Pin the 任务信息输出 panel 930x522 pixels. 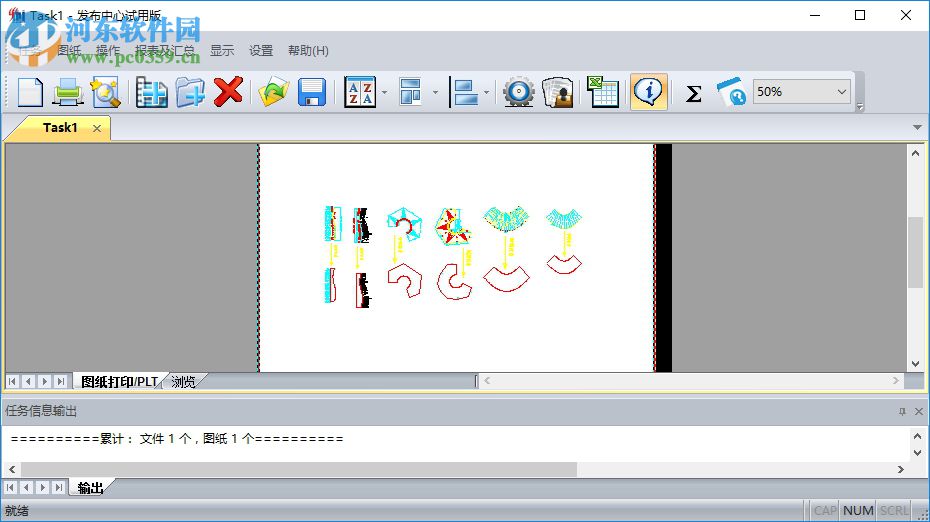pos(902,411)
